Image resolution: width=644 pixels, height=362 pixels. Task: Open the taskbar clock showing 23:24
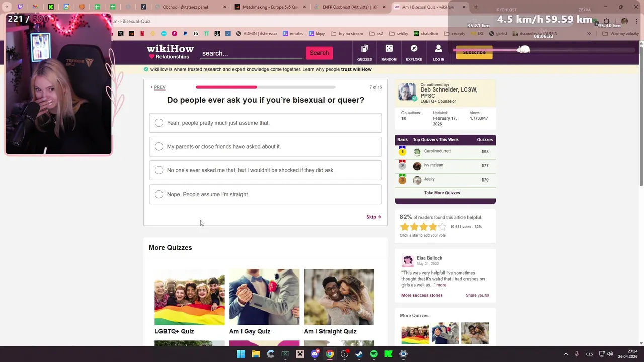pos(628,354)
